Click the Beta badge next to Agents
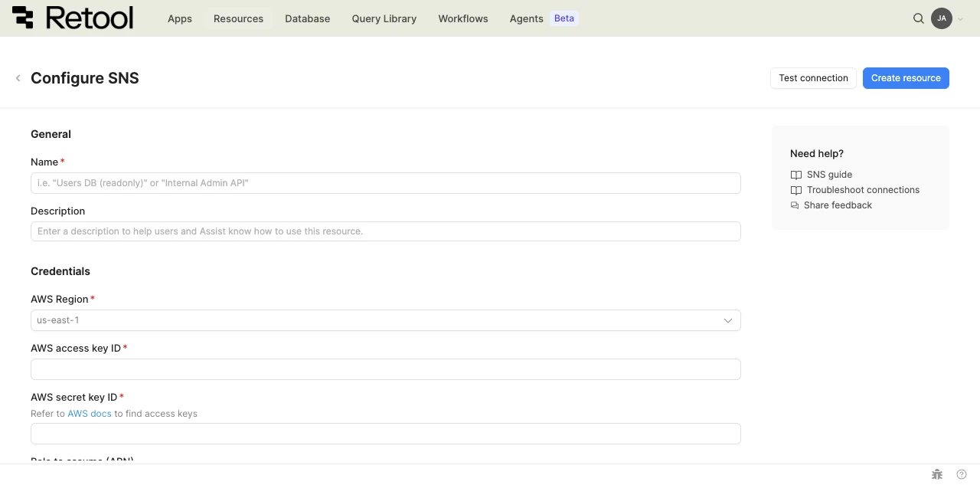This screenshot has width=980, height=485. click(x=564, y=18)
